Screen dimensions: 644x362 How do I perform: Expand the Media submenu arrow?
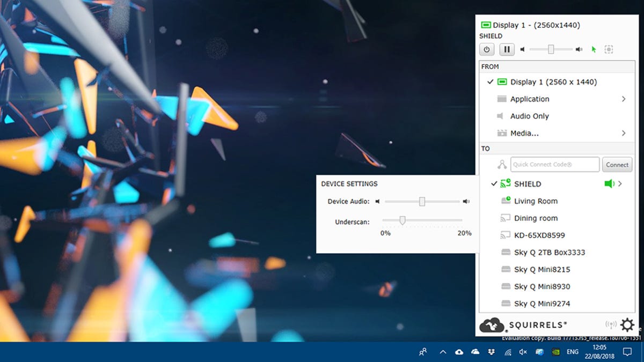coord(624,133)
